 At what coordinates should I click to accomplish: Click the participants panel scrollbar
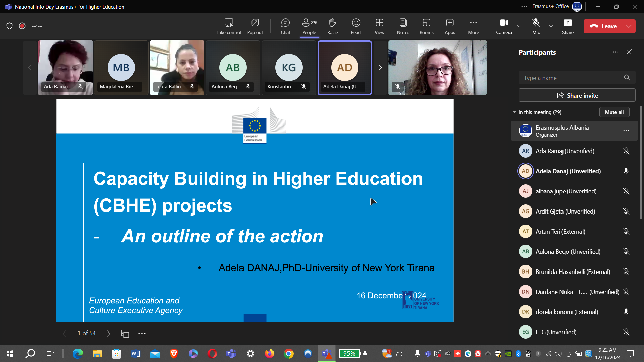[641, 163]
